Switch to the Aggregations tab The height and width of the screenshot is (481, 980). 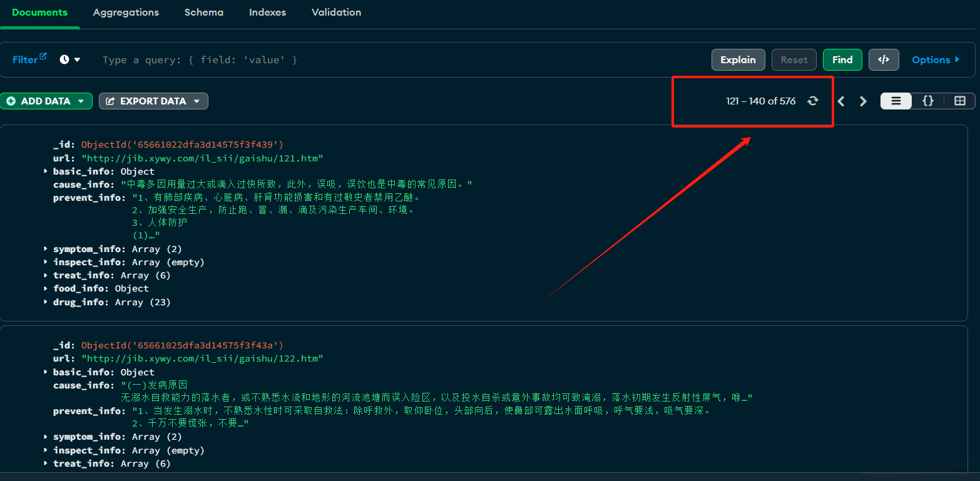click(126, 13)
